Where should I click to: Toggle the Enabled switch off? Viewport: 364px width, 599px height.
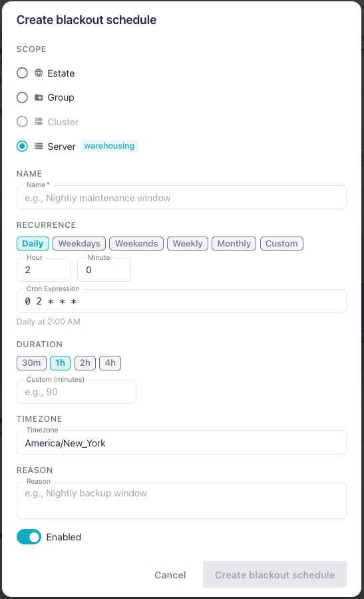[29, 537]
